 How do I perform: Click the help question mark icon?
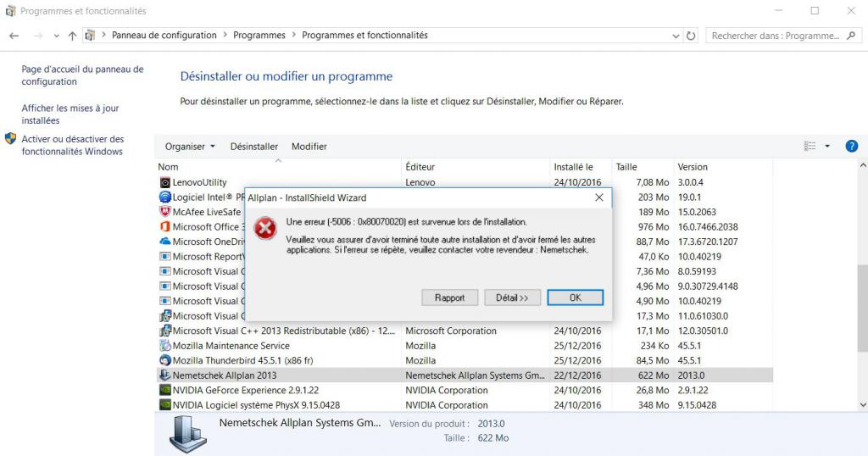(851, 146)
